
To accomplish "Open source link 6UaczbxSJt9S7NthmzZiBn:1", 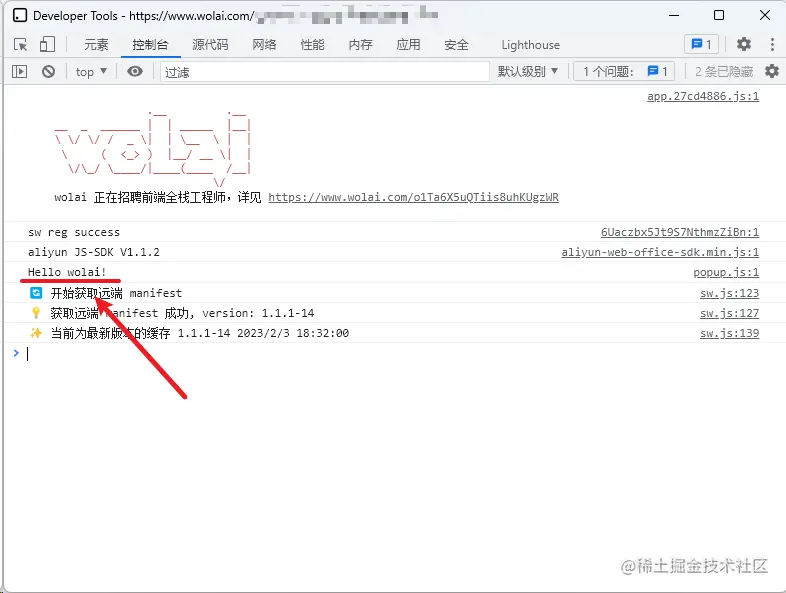I will [680, 233].
